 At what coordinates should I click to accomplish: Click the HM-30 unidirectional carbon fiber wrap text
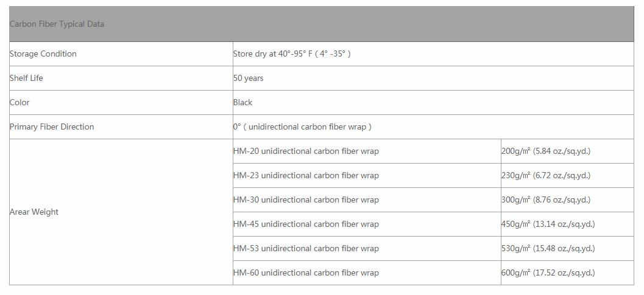306,200
